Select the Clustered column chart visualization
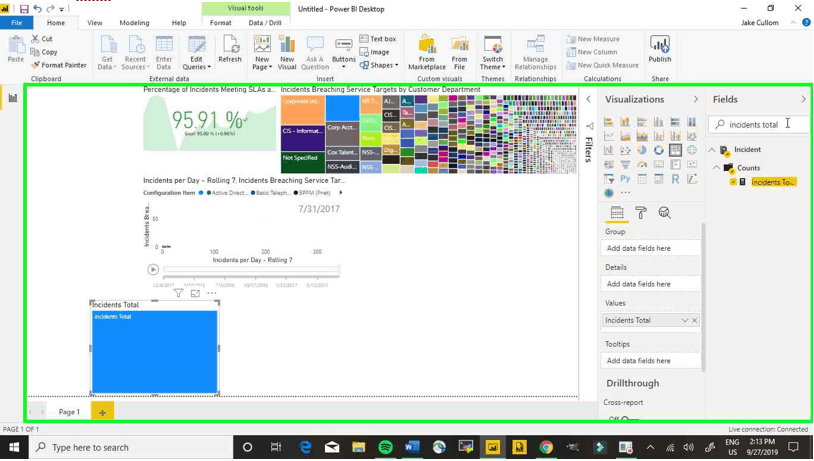Viewport: 814px width, 461px height. (x=658, y=122)
